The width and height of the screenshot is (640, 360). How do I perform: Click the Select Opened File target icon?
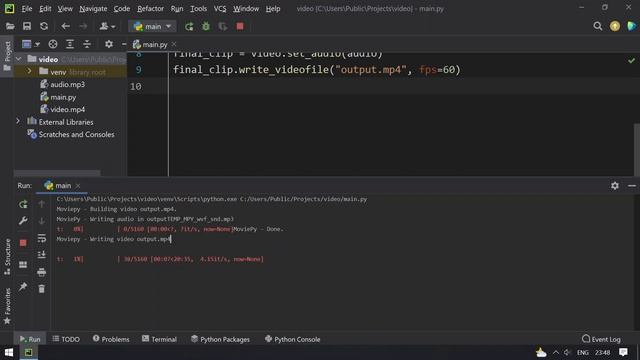click(x=53, y=44)
